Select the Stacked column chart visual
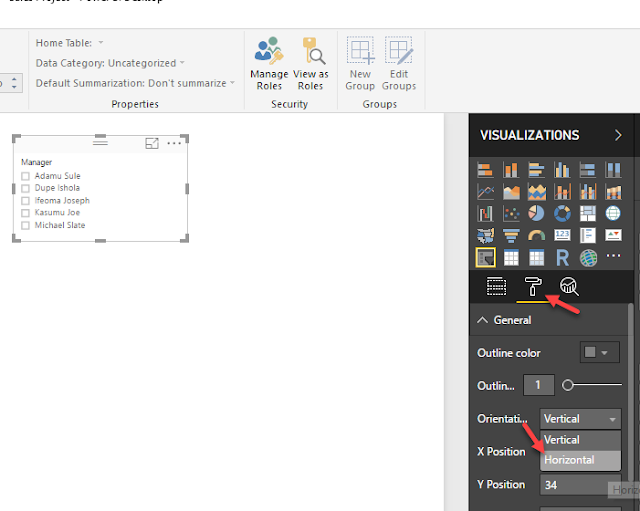The image size is (640, 511). click(511, 170)
